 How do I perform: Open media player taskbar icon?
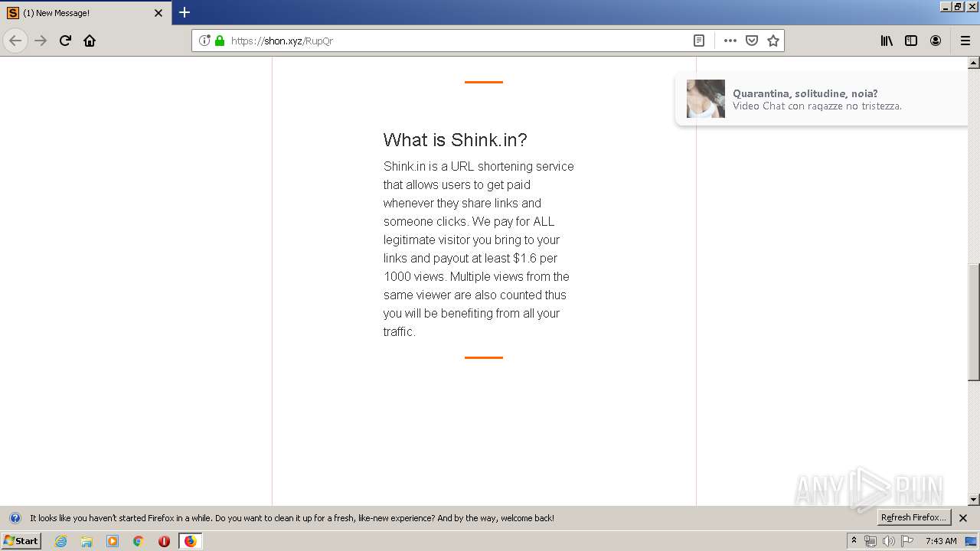pyautogui.click(x=113, y=541)
